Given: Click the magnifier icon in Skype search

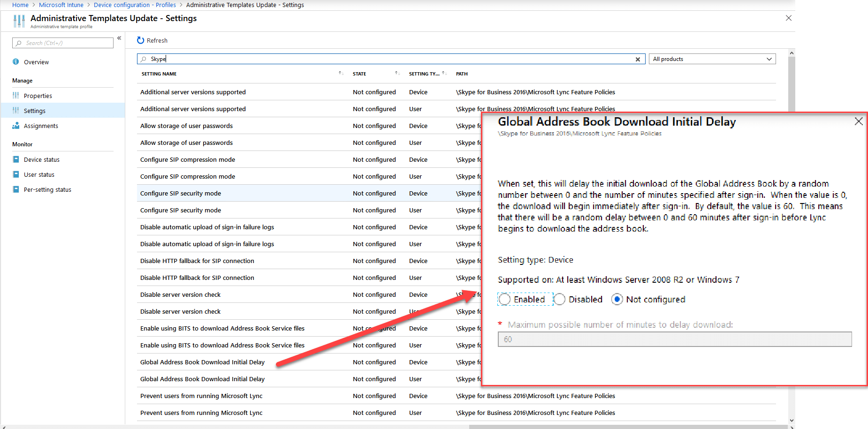Looking at the screenshot, I should (x=144, y=59).
